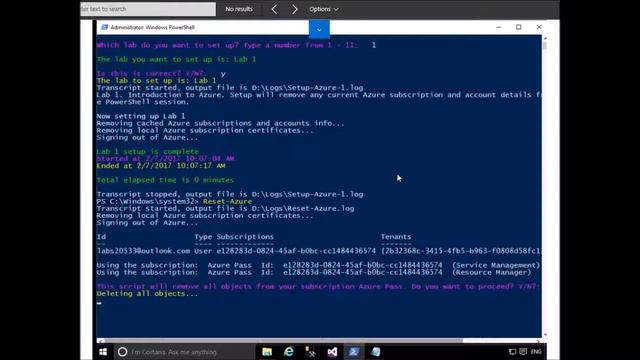Switch to PowerShell via taskbar icon
Viewport: 640px width, 360px height.
pos(353,352)
